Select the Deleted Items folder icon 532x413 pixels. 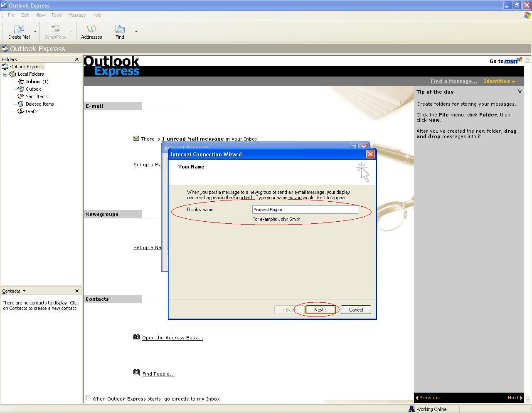(x=21, y=104)
